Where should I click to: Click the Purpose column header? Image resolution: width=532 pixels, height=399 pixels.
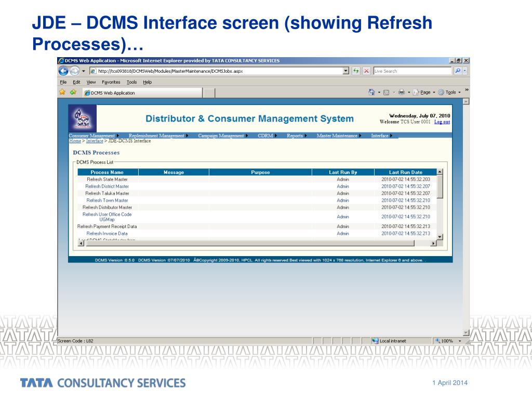pyautogui.click(x=261, y=172)
